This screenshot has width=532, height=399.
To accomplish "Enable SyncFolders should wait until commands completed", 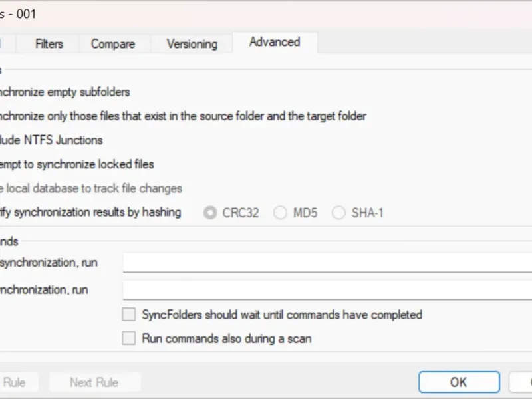I will pos(129,315).
